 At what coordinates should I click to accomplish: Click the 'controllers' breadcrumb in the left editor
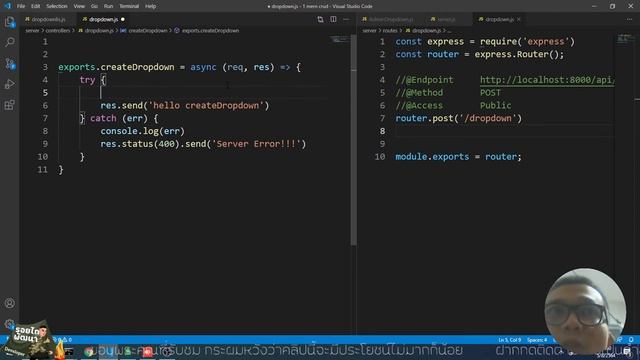pos(58,31)
